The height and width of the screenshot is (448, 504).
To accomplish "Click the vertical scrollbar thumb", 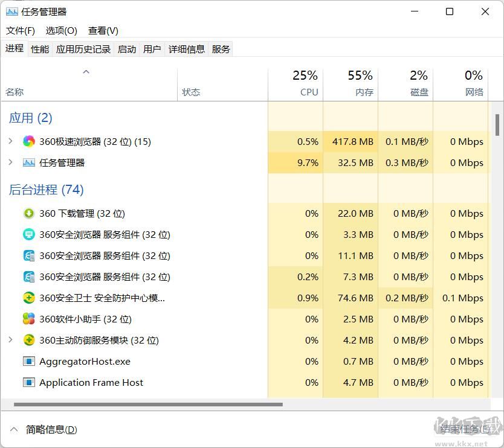I will point(497,124).
